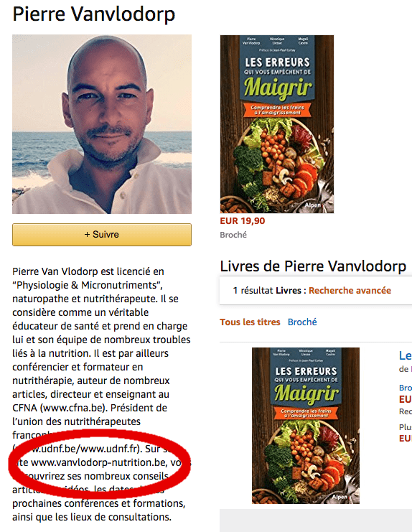The height and width of the screenshot is (532, 412).
Task: Open the Pierre Vanvlodorp author portrait photo
Action: click(x=102, y=124)
